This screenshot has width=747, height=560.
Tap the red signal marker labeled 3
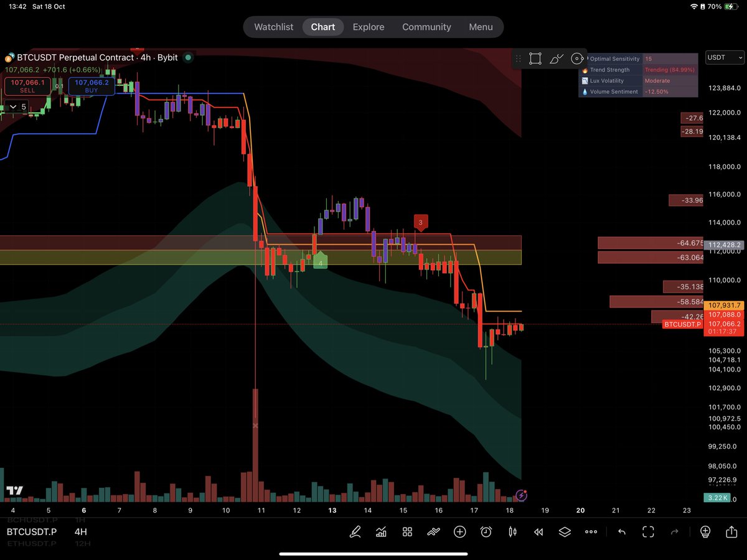coord(420,222)
